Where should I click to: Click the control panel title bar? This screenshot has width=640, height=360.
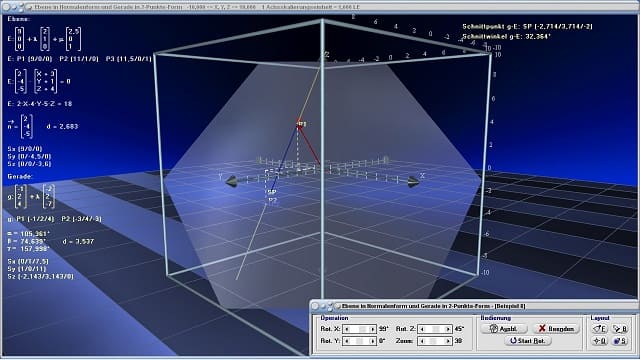(473, 306)
